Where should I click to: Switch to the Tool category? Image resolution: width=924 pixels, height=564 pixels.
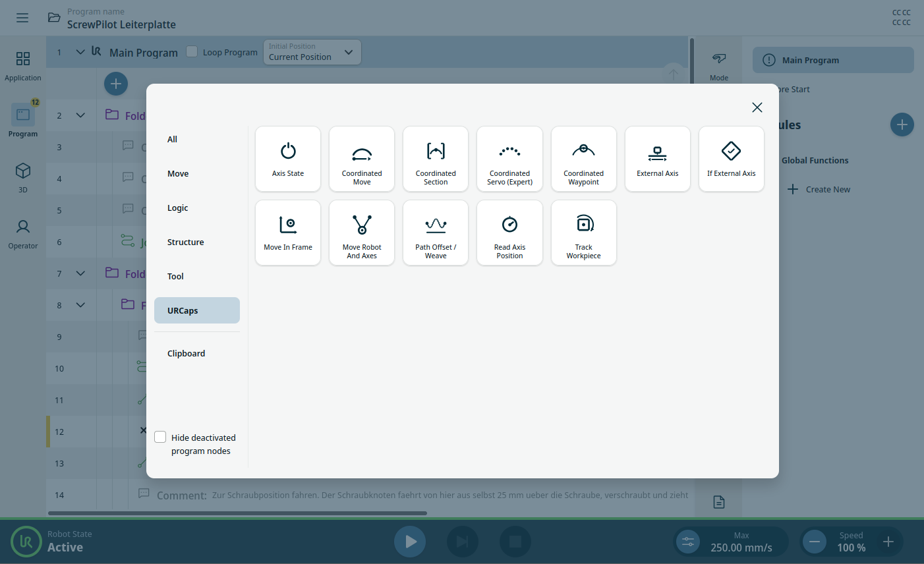tap(197, 276)
